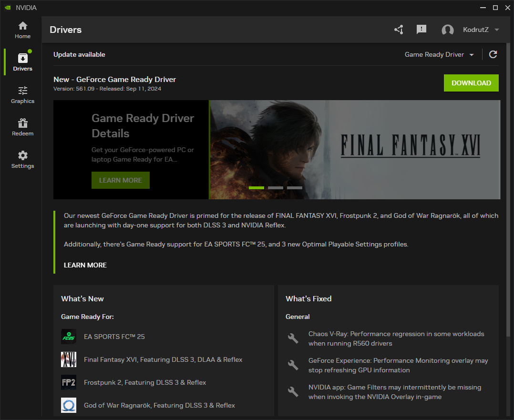
Task: Select the first carousel slide indicator
Action: 257,188
